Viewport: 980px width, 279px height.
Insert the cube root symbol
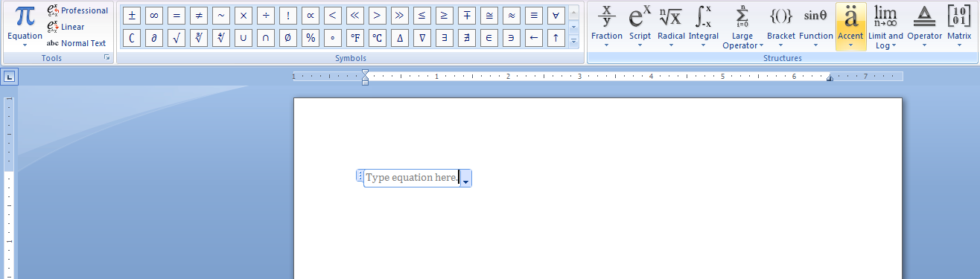coord(199,38)
